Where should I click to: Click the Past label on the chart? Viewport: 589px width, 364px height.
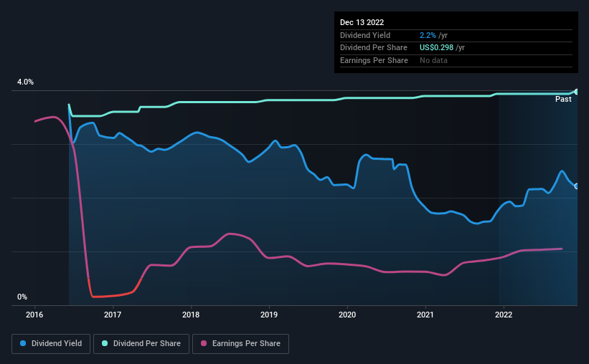[563, 99]
